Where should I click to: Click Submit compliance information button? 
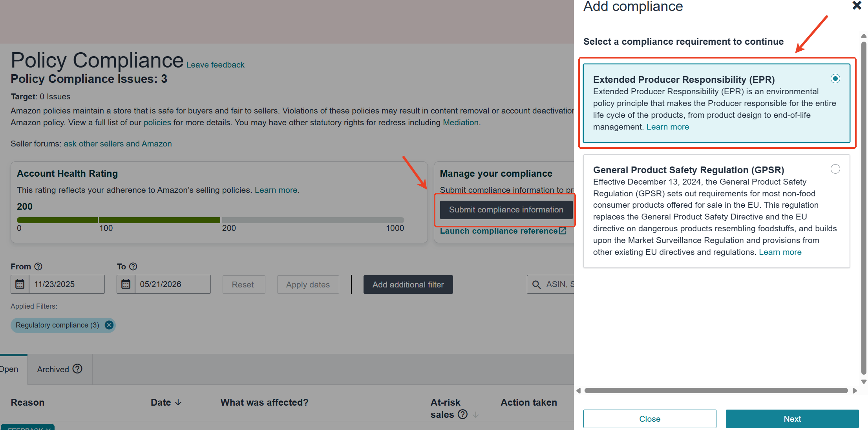tap(506, 210)
